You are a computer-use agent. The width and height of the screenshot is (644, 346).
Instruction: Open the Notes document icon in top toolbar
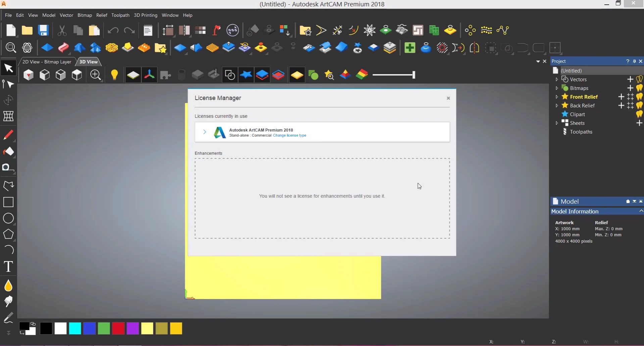[x=148, y=30]
